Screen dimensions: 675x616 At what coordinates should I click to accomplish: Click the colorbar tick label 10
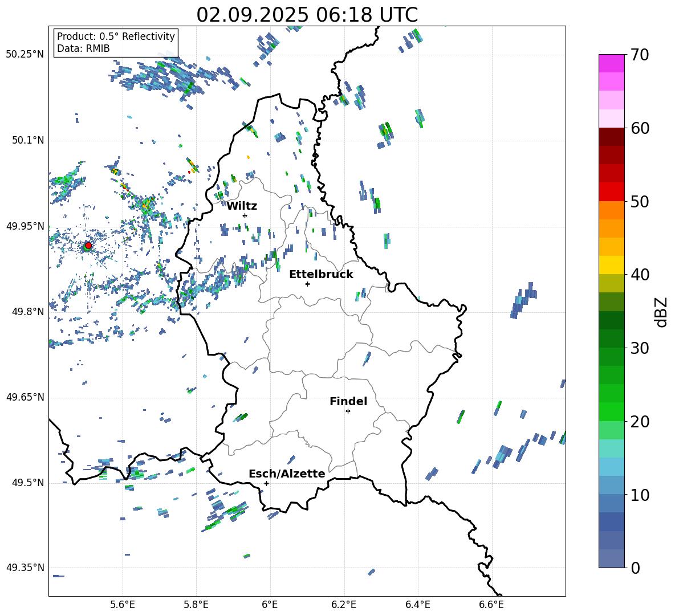click(x=640, y=495)
